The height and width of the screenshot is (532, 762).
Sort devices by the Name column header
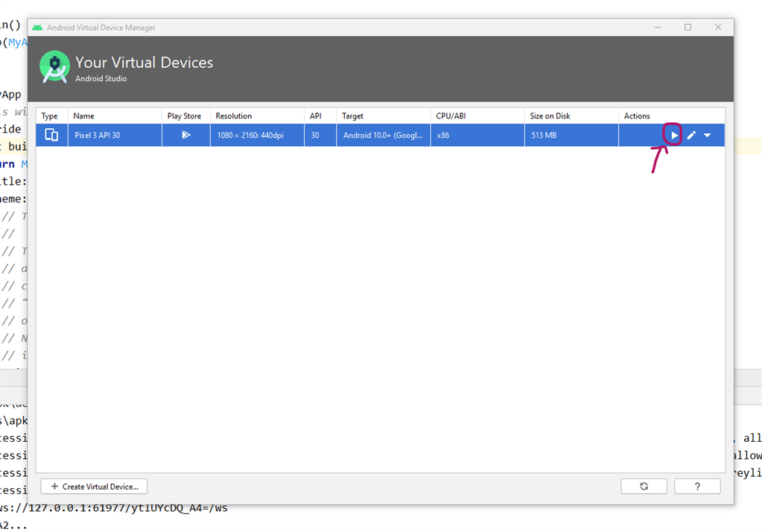[83, 115]
